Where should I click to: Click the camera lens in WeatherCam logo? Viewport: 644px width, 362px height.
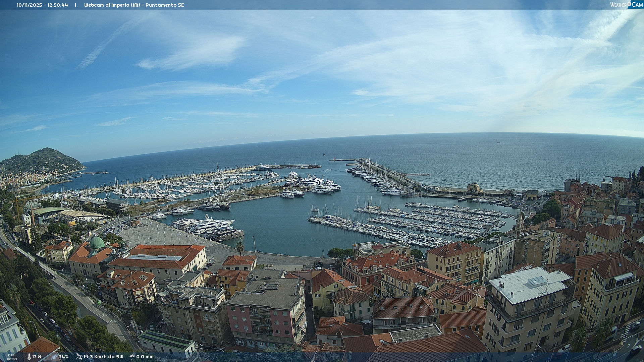(630, 4)
